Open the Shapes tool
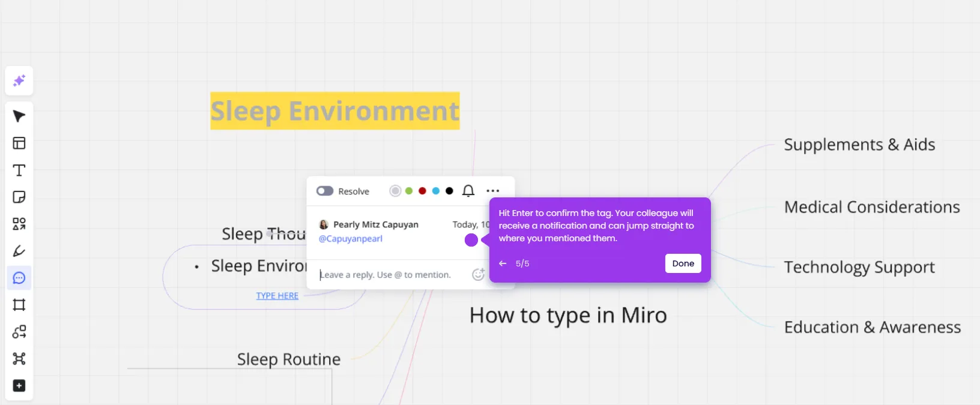 19,224
